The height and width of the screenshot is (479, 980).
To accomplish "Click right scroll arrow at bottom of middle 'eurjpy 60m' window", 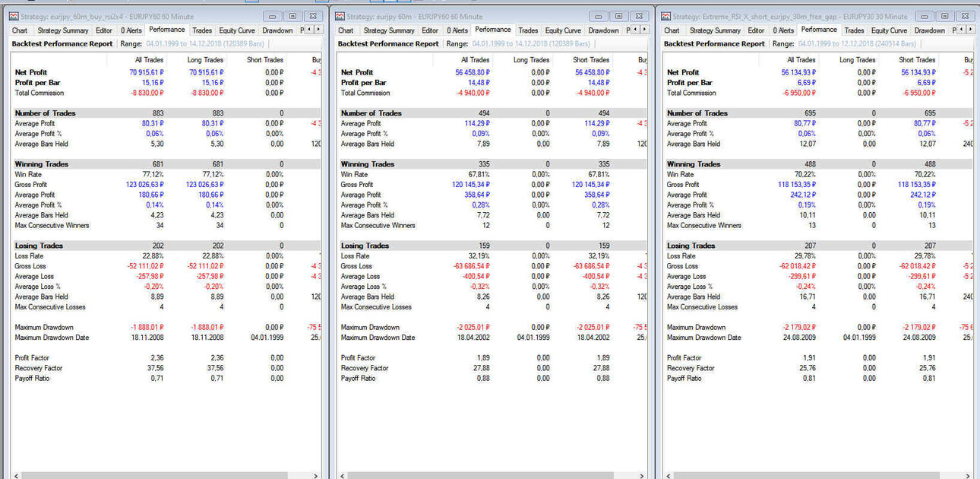I will [643, 474].
